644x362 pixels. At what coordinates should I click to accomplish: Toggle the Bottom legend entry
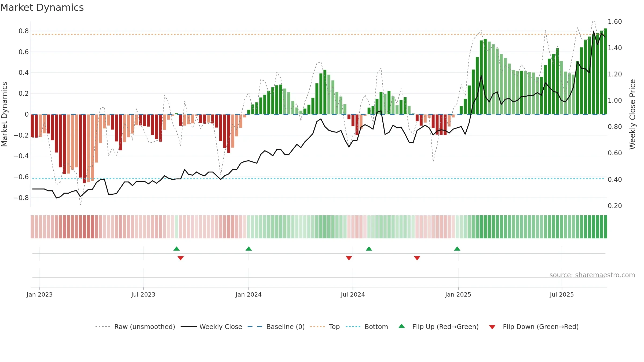point(367,327)
